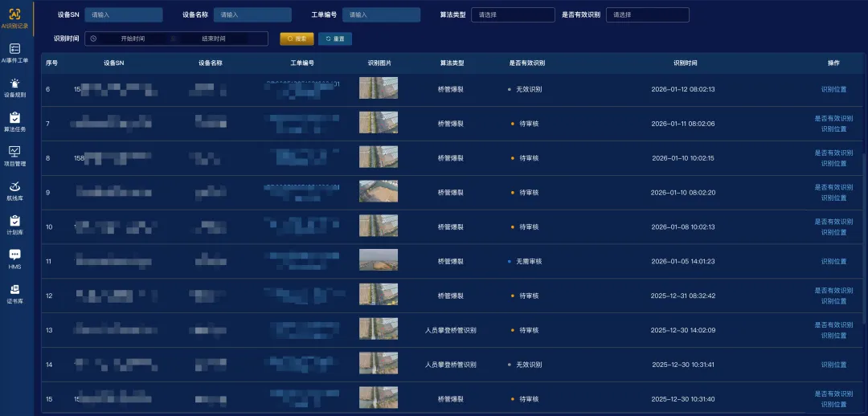Click the 识别时间 column header
The image size is (868, 416).
click(x=686, y=63)
